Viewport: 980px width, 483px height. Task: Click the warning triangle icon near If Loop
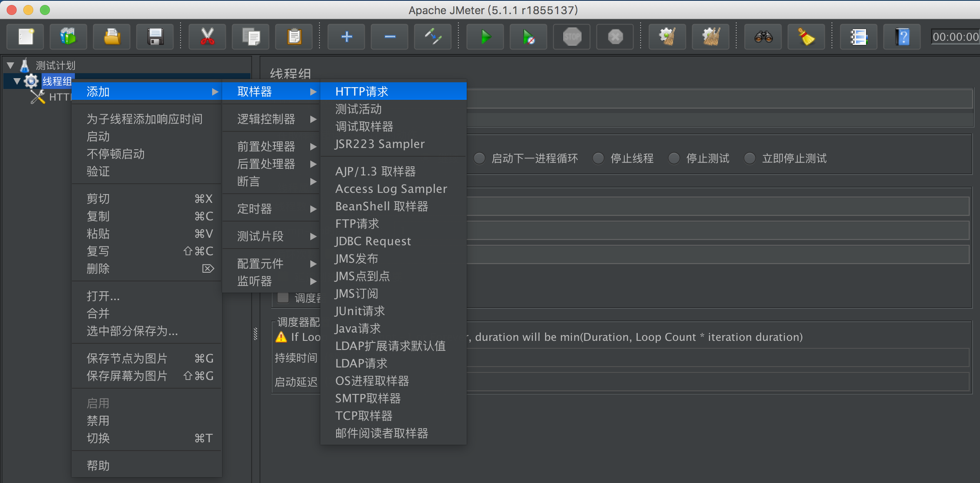[281, 337]
